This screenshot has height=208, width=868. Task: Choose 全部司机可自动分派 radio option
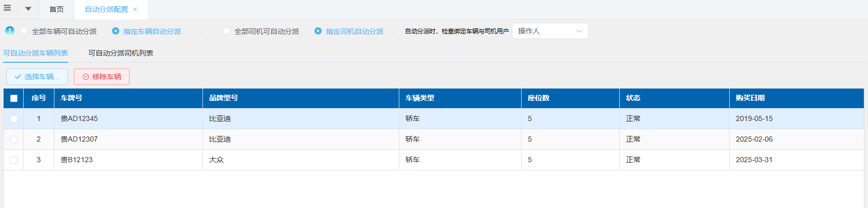click(x=227, y=31)
